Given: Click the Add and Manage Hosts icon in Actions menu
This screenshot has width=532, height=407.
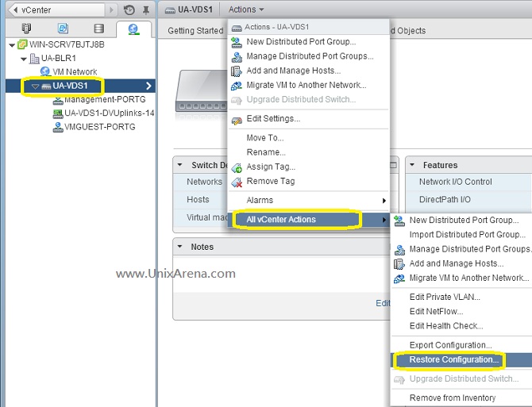Looking at the screenshot, I should click(237, 71).
